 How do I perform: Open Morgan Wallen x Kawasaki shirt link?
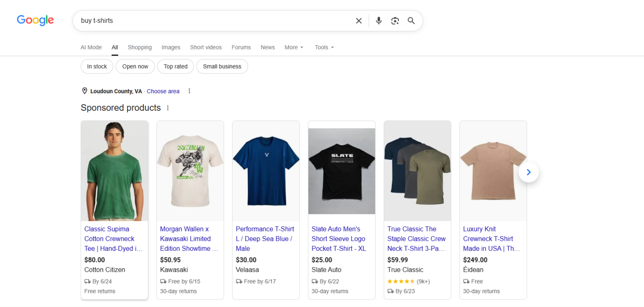click(x=189, y=239)
